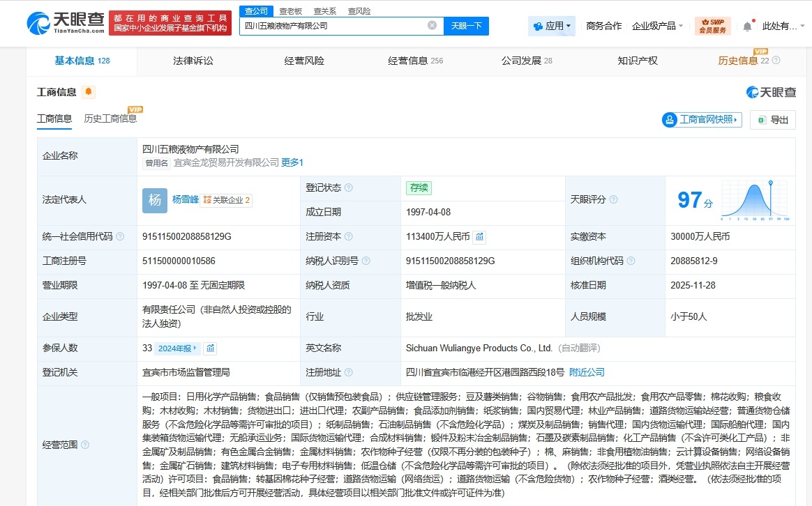
Task: Open the 附近公司 link
Action: pos(587,372)
